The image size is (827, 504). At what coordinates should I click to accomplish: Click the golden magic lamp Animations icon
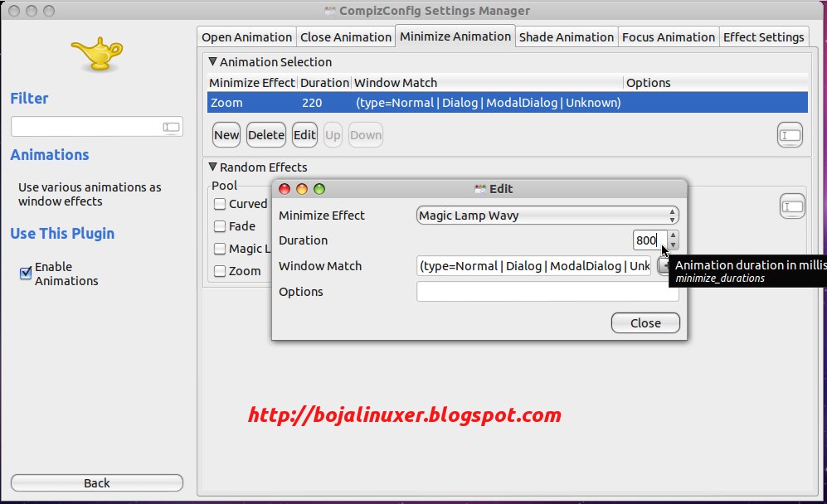tap(97, 54)
